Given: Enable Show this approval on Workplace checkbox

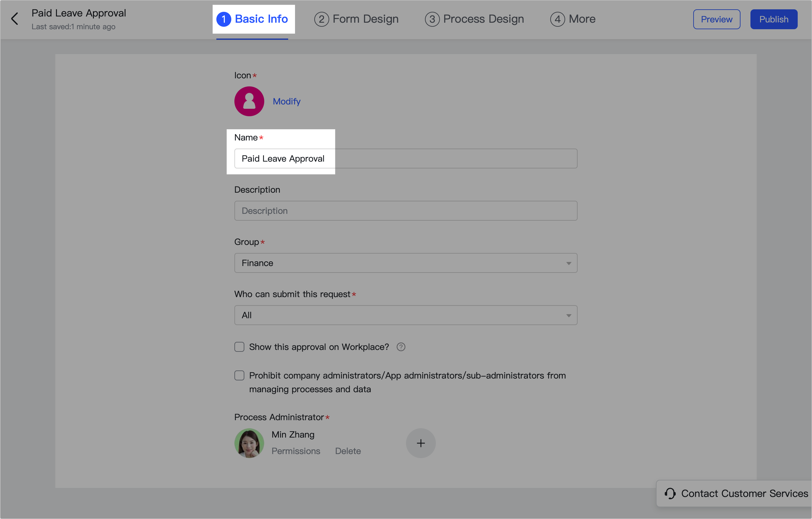Looking at the screenshot, I should [239, 347].
